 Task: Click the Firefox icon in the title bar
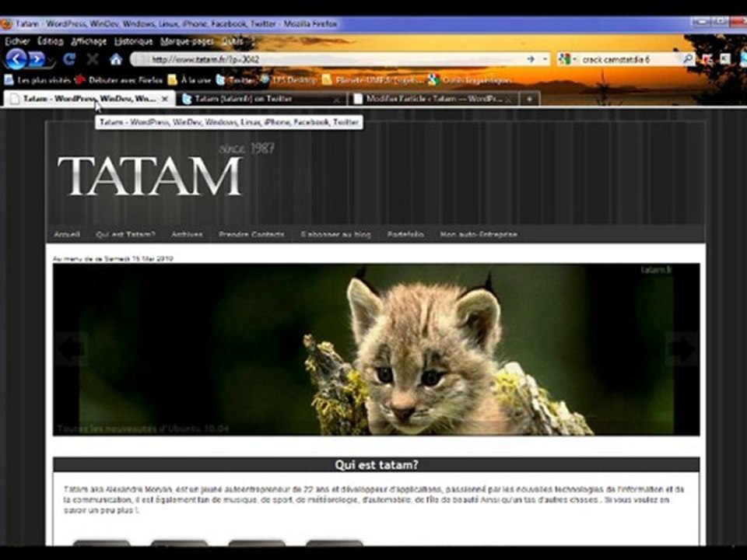coord(6,23)
